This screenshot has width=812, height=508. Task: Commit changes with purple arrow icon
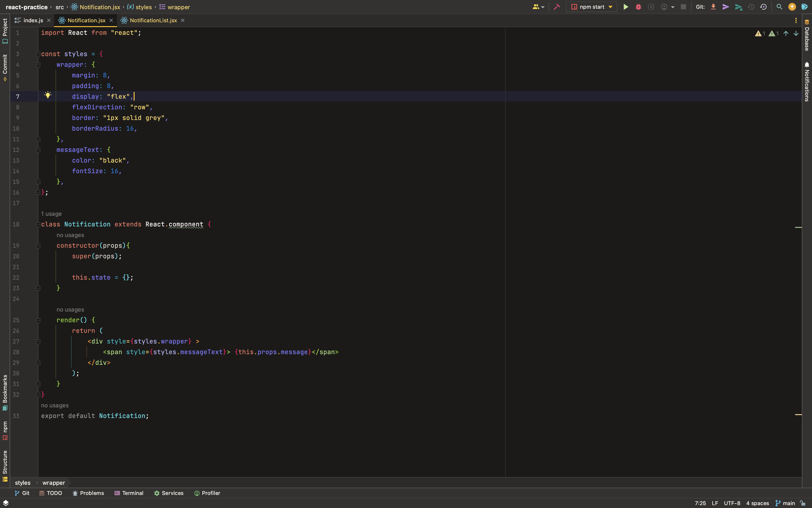pos(726,7)
